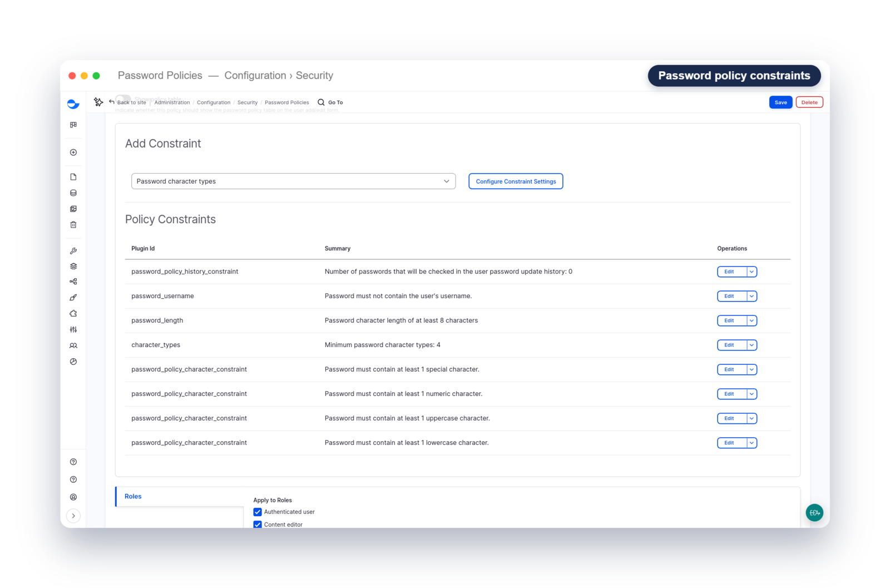Click the Save button
Screen dimensions: 890x588
[x=780, y=102]
